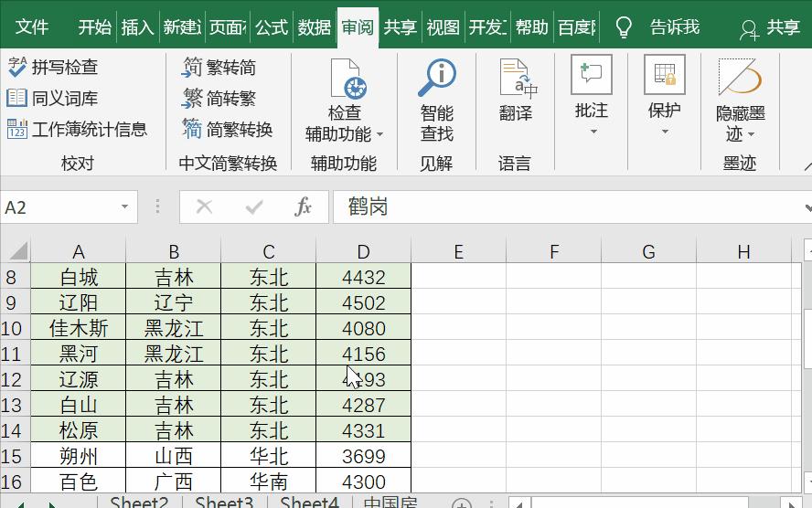Click the 告诉我 search text
Screen dimensions: 812x508
point(675,26)
